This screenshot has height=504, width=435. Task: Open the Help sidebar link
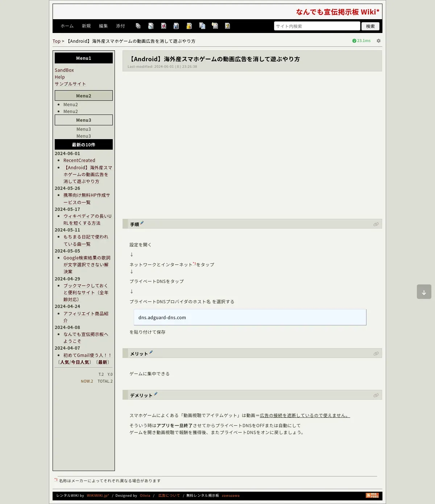click(x=60, y=77)
